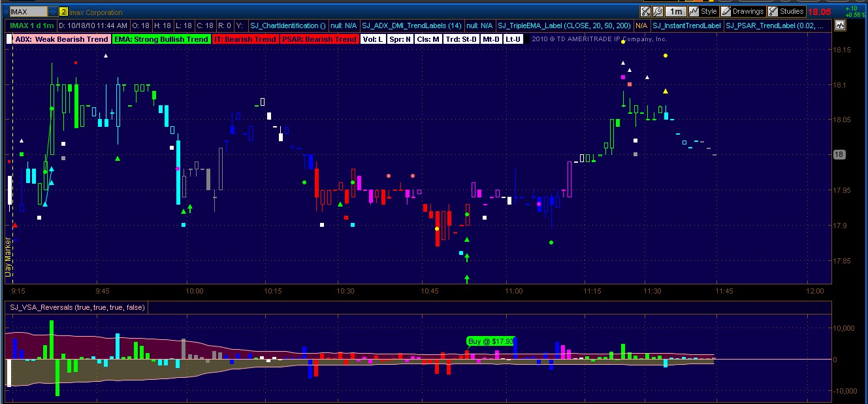Click the Drawings pencil icon
The width and height of the screenshot is (868, 404).
726,11
